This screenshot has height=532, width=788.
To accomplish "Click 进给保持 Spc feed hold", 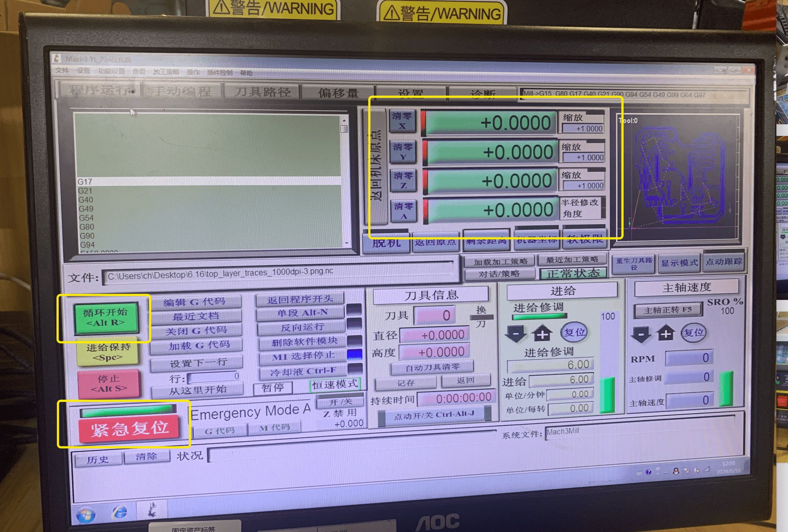I will pyautogui.click(x=108, y=352).
